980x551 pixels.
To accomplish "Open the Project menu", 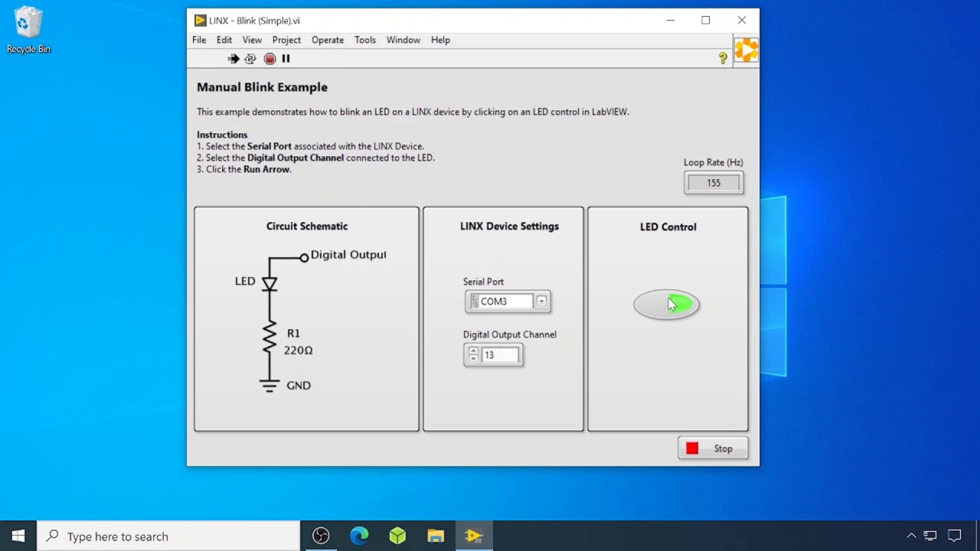I will point(286,40).
